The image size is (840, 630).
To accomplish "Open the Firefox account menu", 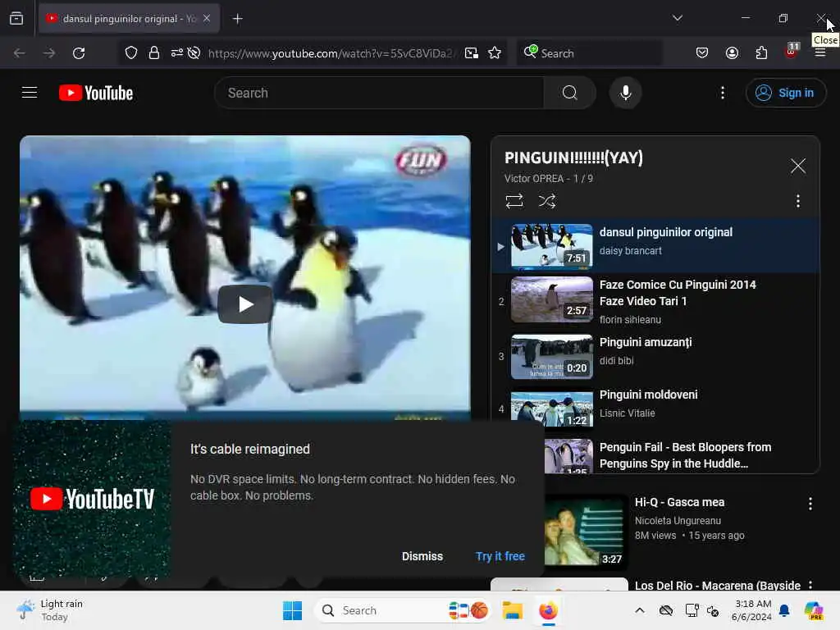I will 732,53.
